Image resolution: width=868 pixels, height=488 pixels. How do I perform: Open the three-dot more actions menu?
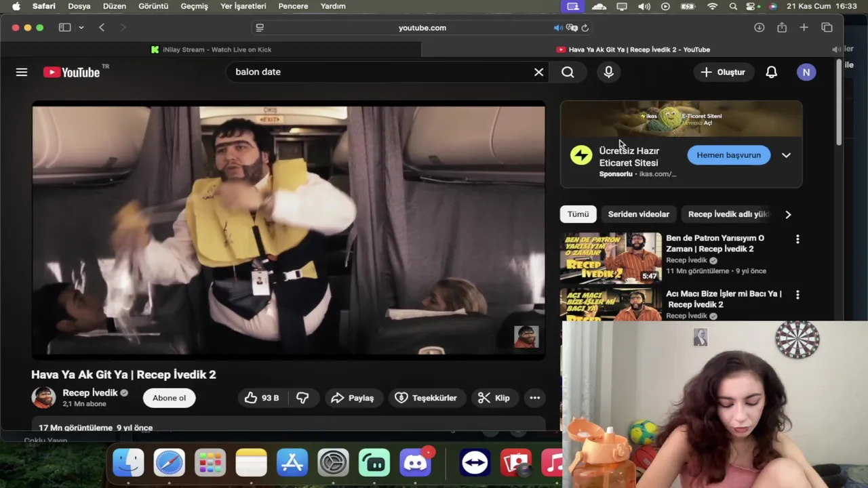535,398
